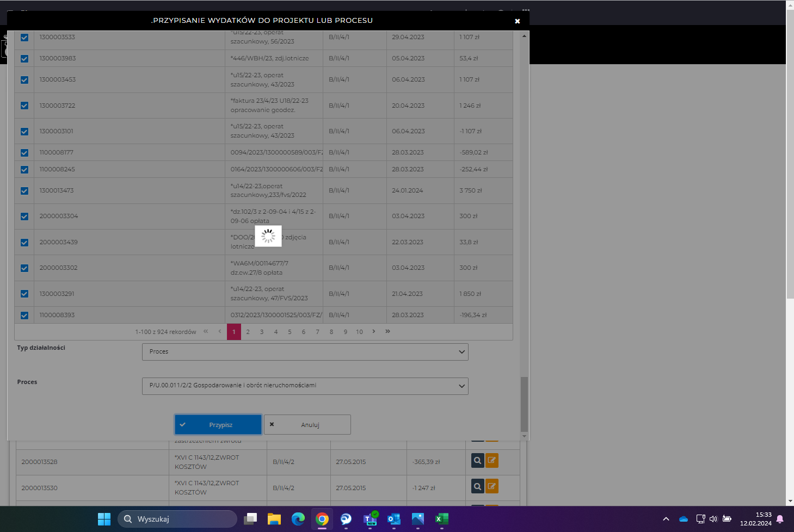Toggle checkbox for record 2000003302

click(24, 268)
